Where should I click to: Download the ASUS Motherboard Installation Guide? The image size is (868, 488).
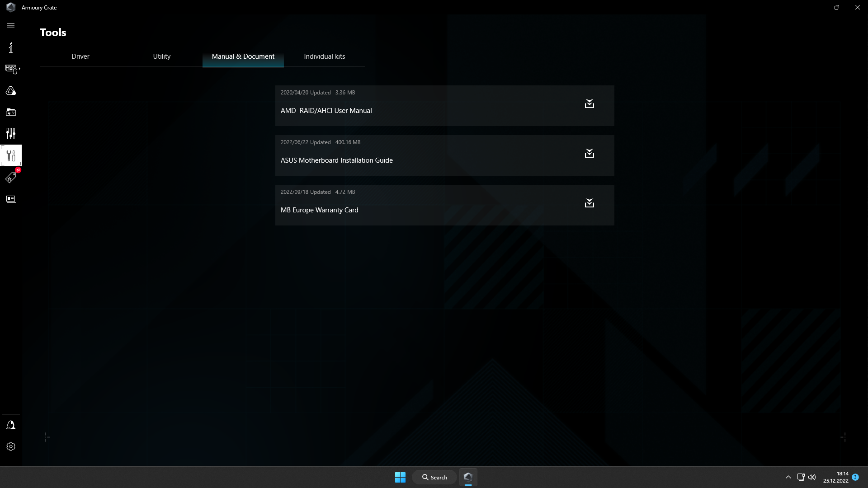coord(589,154)
